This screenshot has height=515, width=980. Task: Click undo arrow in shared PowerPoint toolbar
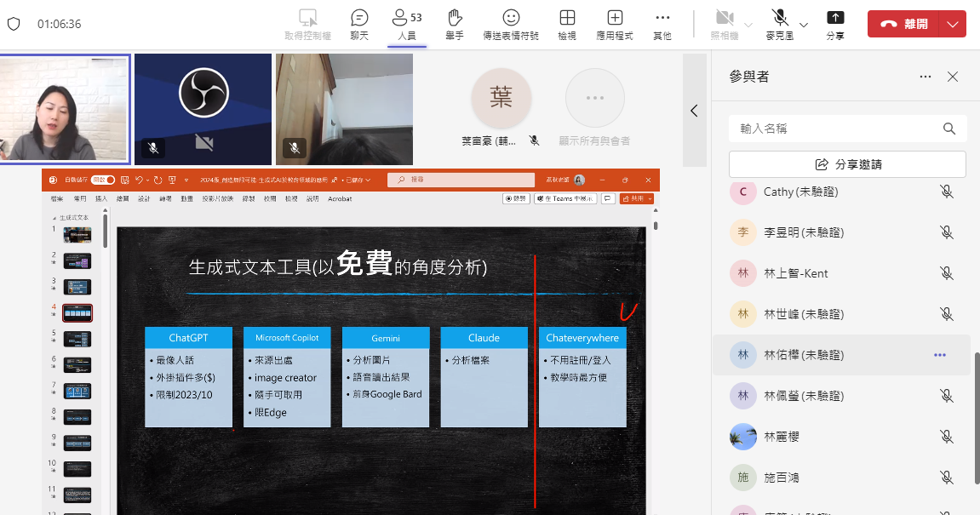click(139, 180)
